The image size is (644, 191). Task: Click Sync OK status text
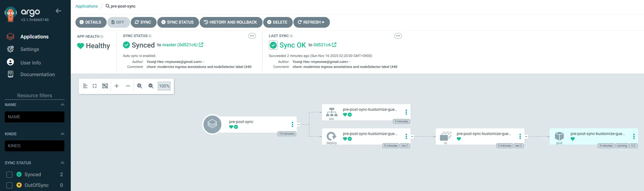coord(292,45)
